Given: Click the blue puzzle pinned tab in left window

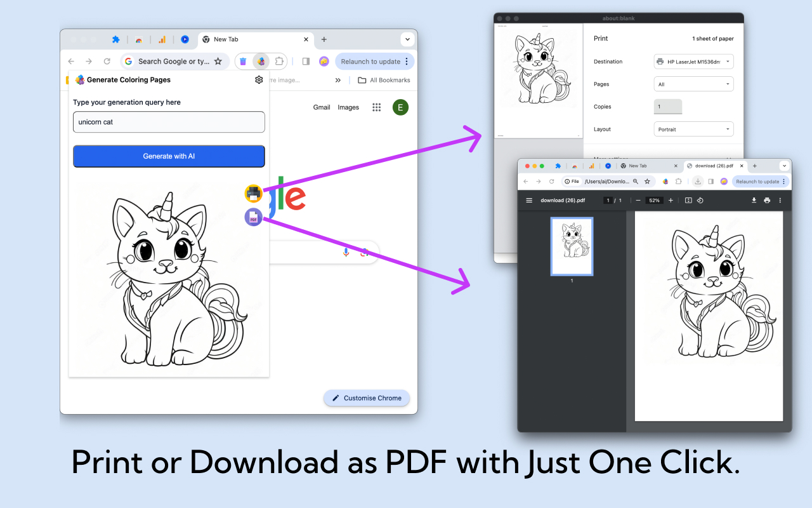Looking at the screenshot, I should (115, 39).
